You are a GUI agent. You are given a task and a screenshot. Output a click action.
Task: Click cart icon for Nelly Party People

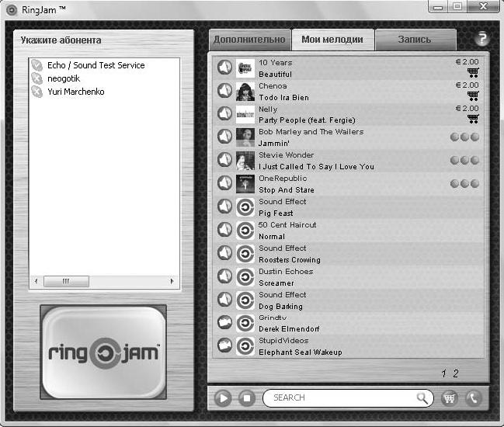[473, 119]
